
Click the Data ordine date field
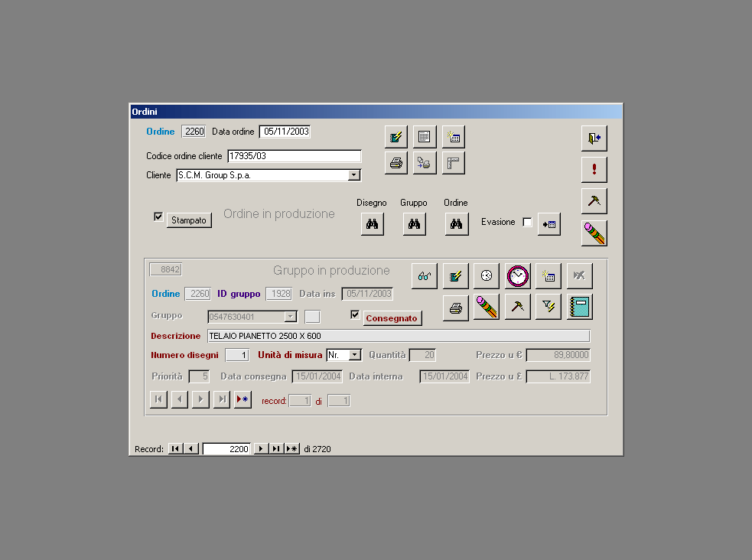tap(285, 132)
